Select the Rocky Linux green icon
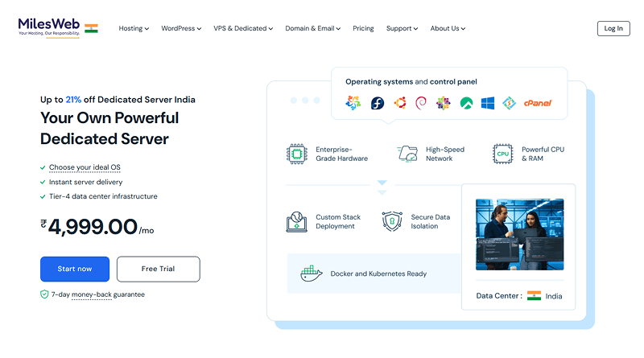Image resolution: width=644 pixels, height=358 pixels. click(465, 103)
